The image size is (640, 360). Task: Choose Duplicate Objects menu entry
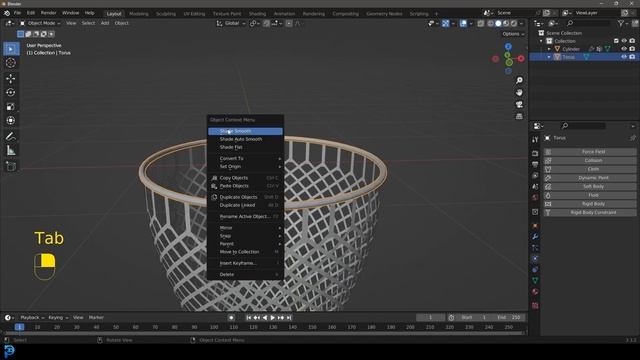click(245, 197)
